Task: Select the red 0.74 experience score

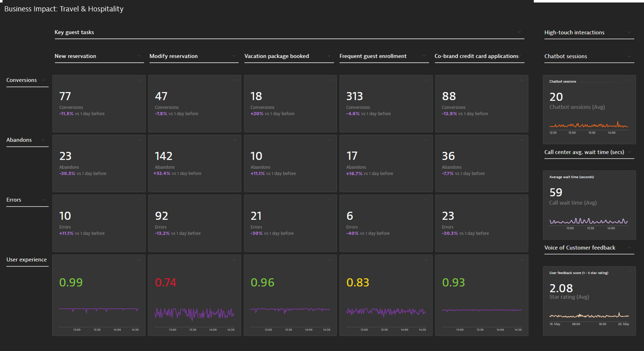Action: pos(166,282)
